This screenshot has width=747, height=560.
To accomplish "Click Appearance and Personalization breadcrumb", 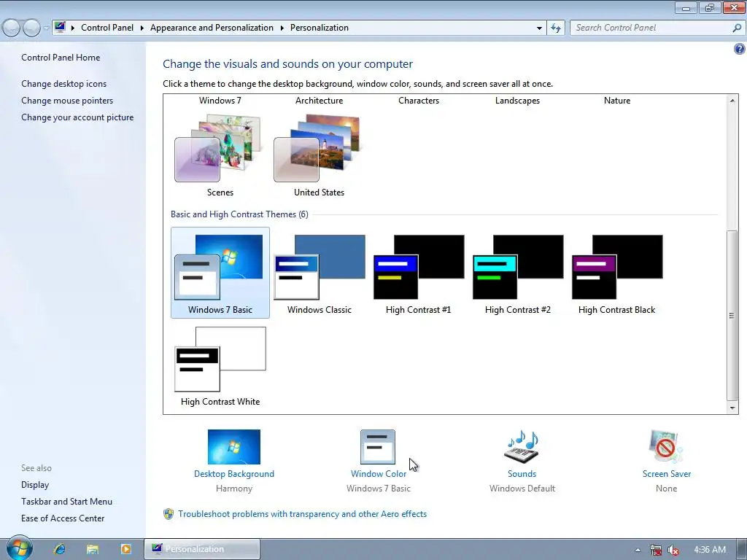I will coord(212,28).
